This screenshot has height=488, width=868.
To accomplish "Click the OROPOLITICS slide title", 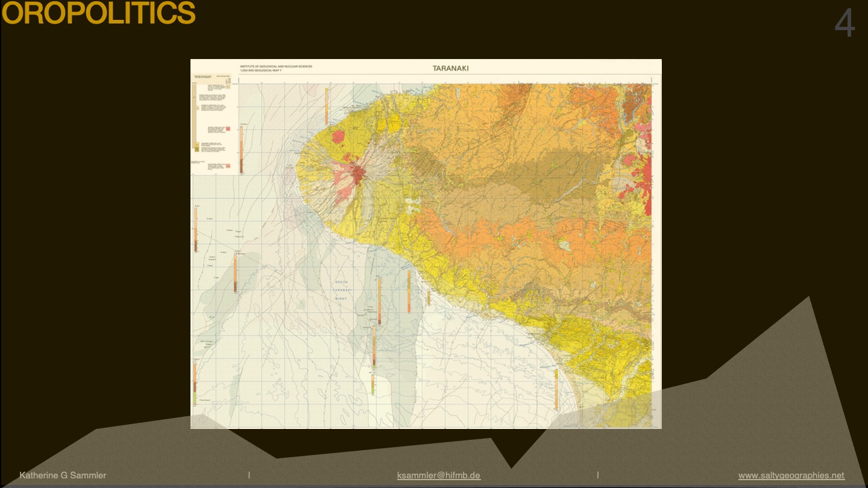I will [x=98, y=13].
